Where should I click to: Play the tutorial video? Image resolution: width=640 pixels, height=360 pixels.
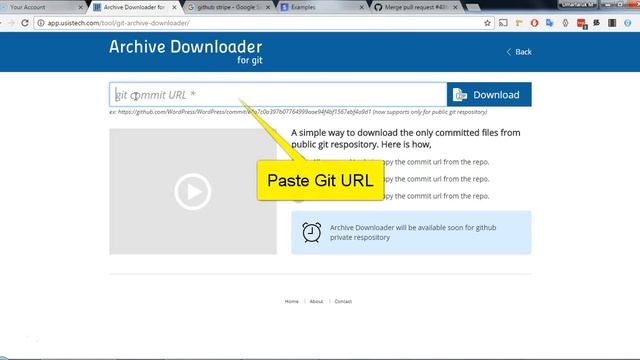193,191
